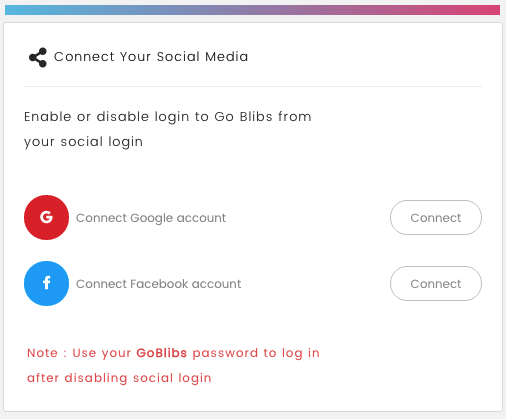The image size is (506, 419).
Task: Click the 'your social login' description line
Action: (83, 142)
